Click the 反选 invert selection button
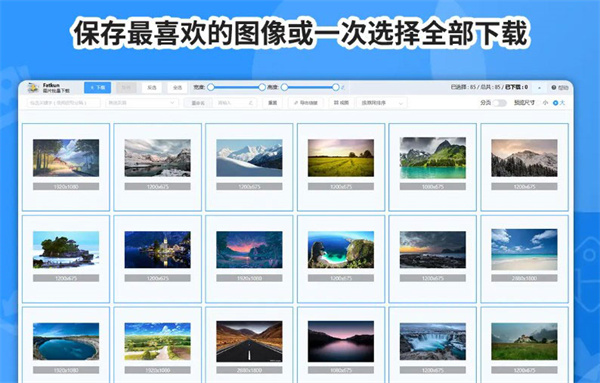 click(x=152, y=88)
